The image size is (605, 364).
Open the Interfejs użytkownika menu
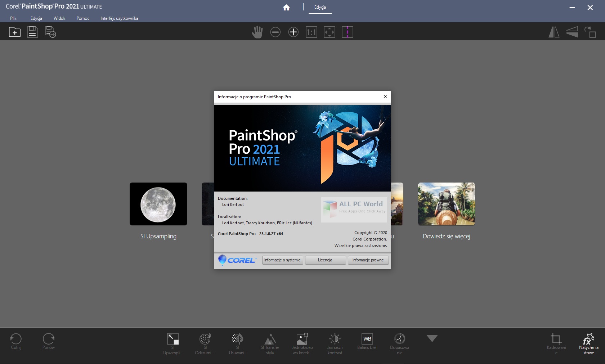coord(119,18)
